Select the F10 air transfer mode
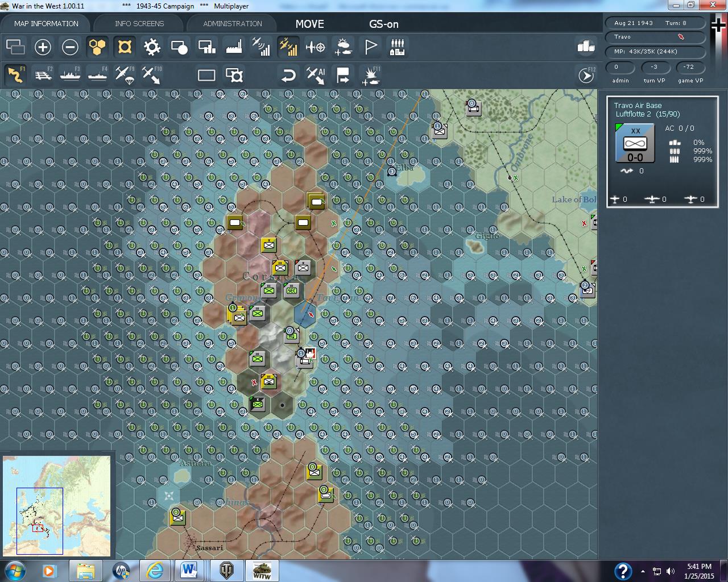 152,75
